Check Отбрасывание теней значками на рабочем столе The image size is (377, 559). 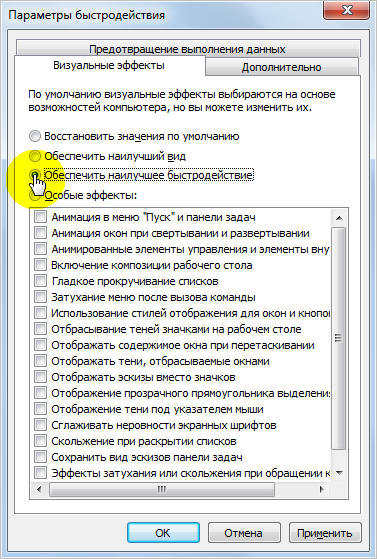pos(40,329)
